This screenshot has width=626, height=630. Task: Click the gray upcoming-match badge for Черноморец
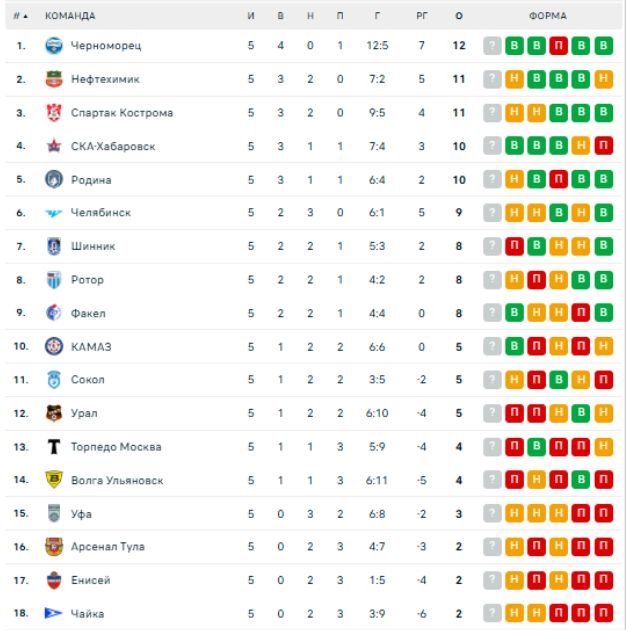tap(491, 46)
